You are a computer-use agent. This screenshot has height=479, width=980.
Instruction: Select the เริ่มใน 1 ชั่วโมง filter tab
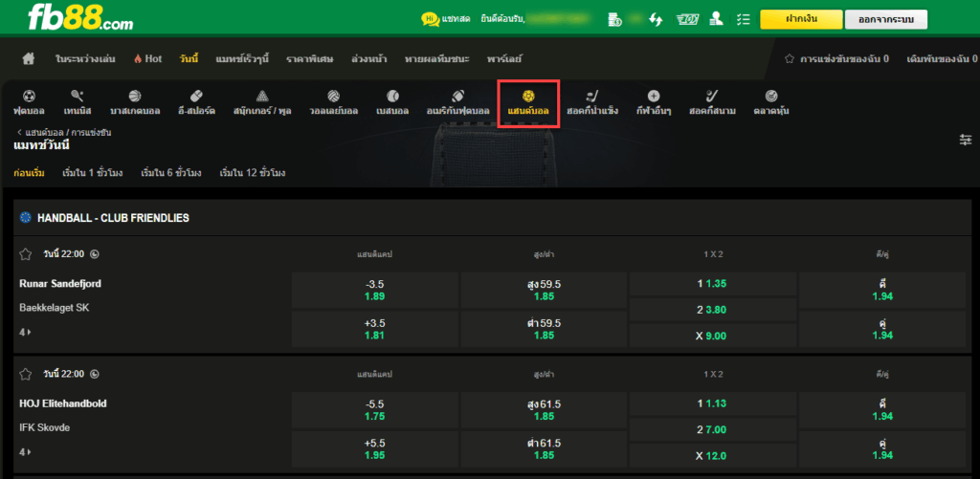(93, 172)
